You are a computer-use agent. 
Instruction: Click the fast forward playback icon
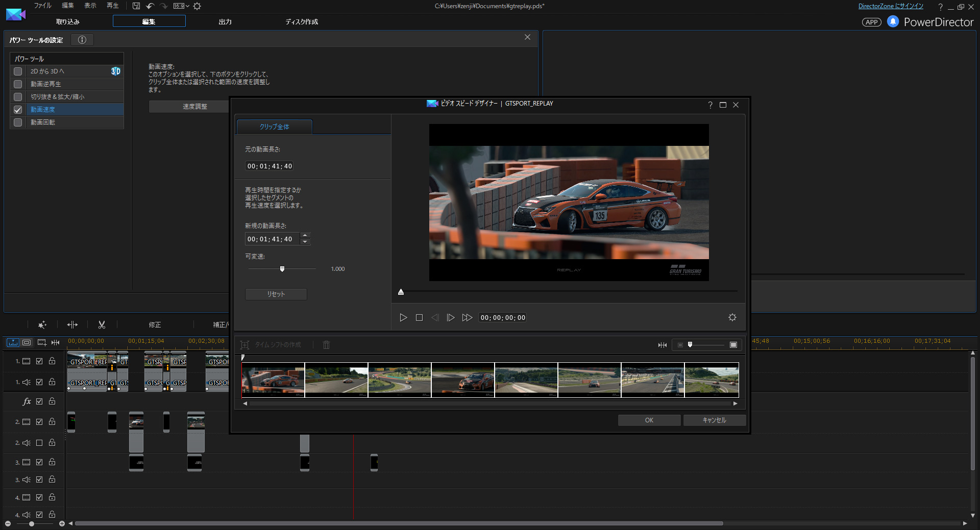coord(467,317)
